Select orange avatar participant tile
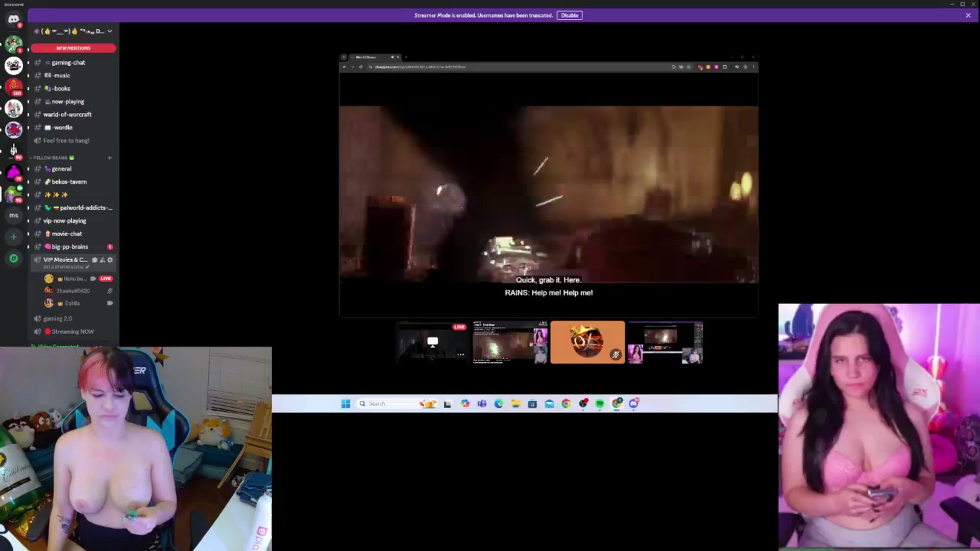The image size is (980, 551). [x=587, y=342]
